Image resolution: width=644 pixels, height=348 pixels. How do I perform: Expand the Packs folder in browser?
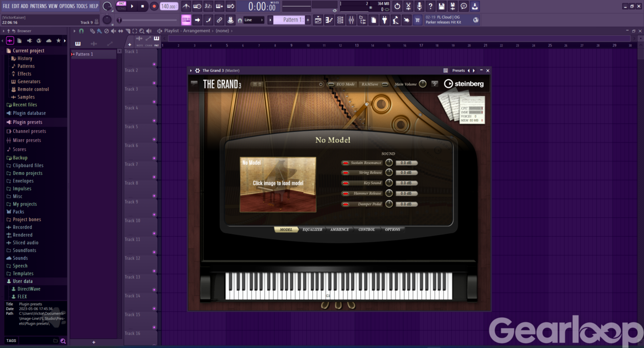[x=18, y=212]
